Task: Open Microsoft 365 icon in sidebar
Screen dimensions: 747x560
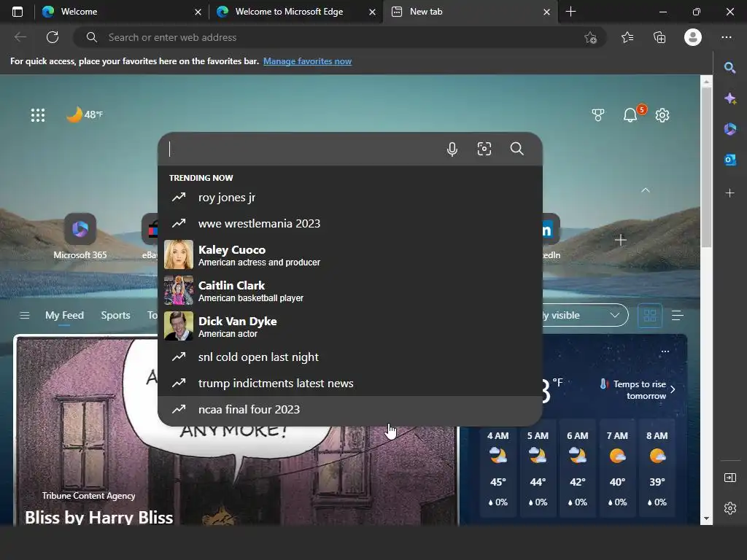Action: pos(729,129)
